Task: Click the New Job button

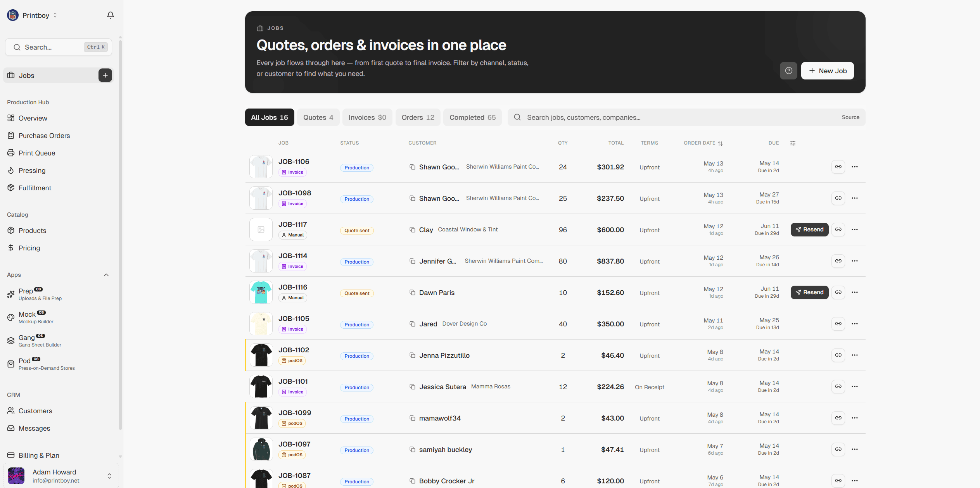Action: click(x=827, y=71)
